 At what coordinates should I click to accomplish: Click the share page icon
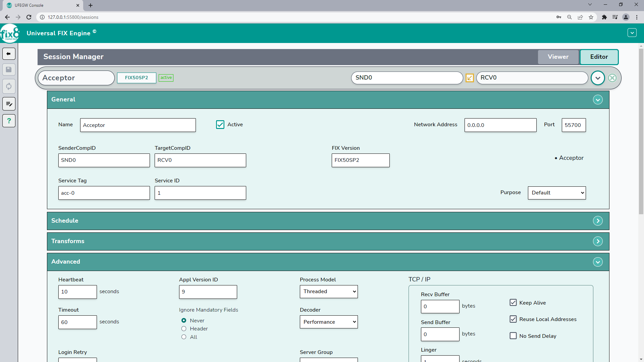580,17
